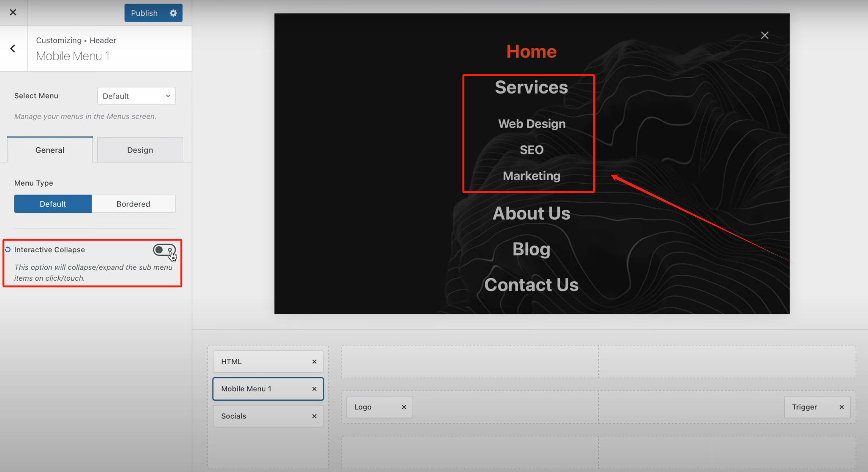Open the Select Menu dropdown
This screenshot has width=868, height=472.
click(x=136, y=96)
